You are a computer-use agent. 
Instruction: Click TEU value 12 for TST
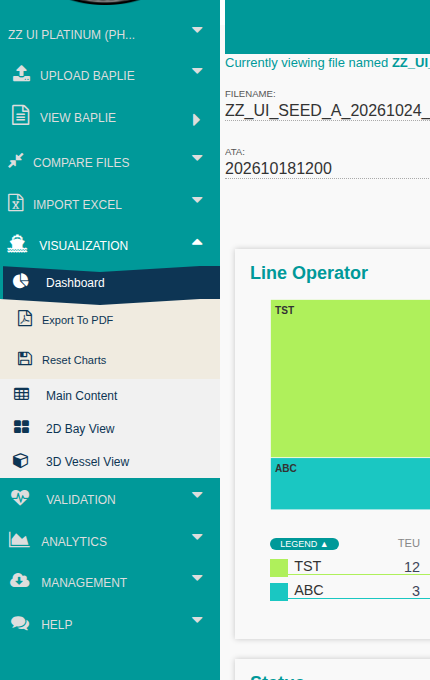[x=412, y=567]
